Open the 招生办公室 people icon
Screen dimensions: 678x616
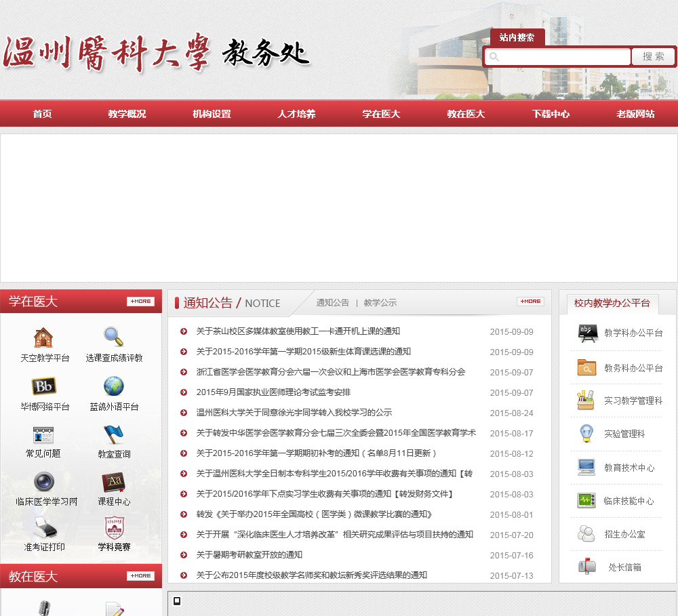[x=586, y=533]
